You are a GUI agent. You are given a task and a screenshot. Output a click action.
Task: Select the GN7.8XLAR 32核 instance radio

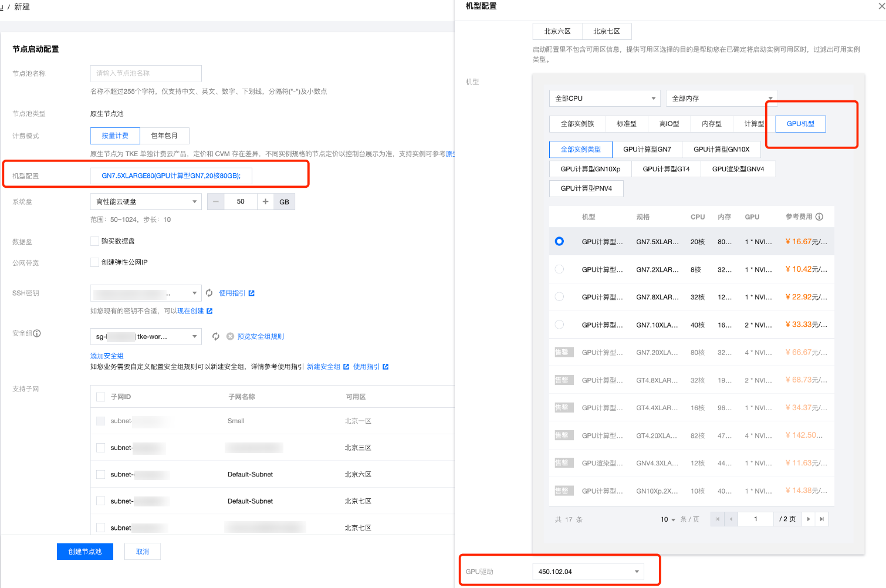[x=559, y=297]
